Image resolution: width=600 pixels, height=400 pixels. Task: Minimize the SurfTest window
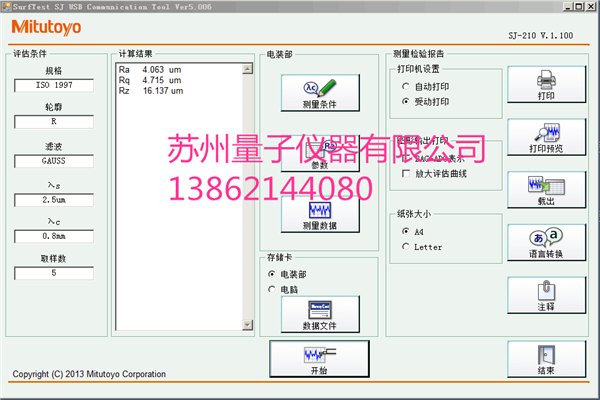(568, 7)
